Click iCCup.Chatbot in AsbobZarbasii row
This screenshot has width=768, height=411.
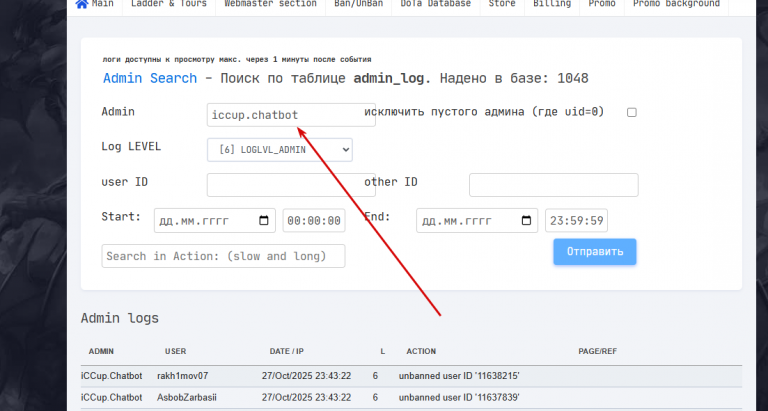tap(112, 397)
